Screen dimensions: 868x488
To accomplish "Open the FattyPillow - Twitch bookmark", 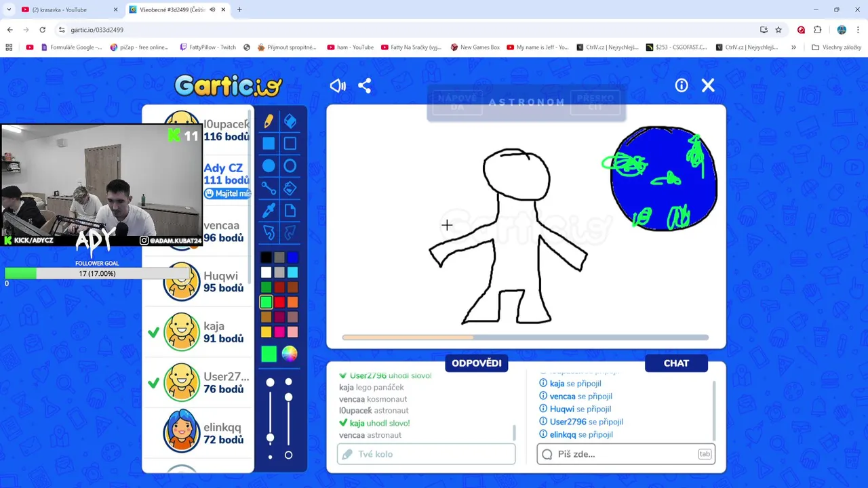I will [208, 47].
